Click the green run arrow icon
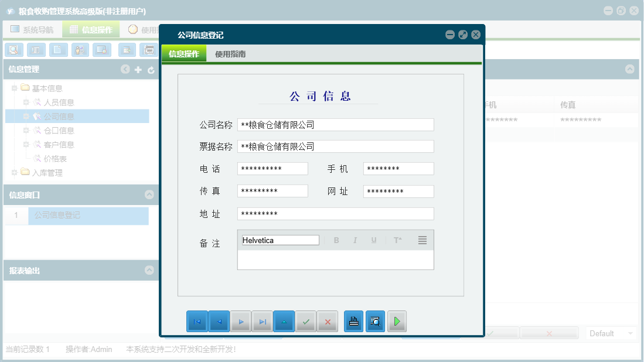644x362 pixels. (x=397, y=321)
